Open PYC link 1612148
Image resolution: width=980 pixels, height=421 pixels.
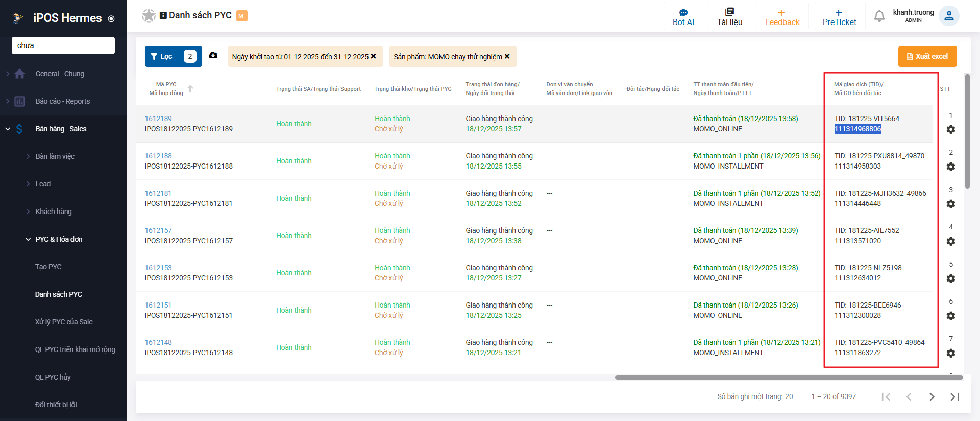coord(158,342)
